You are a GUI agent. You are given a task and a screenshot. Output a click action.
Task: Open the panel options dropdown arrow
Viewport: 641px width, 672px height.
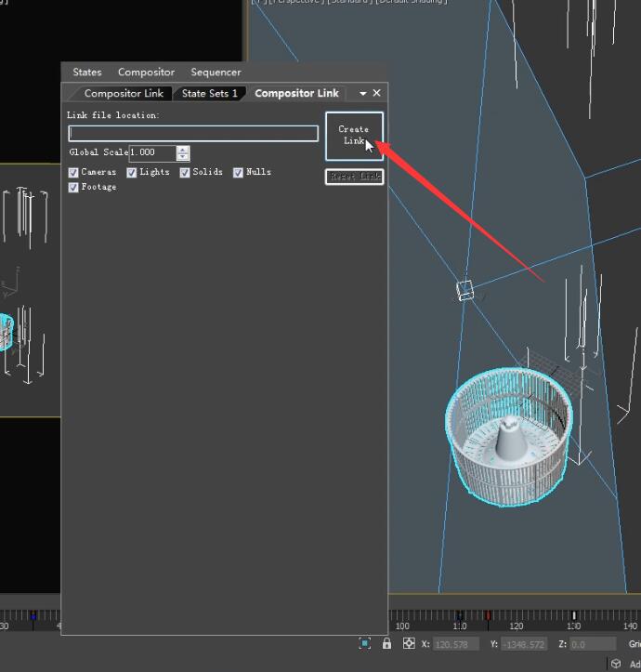363,93
